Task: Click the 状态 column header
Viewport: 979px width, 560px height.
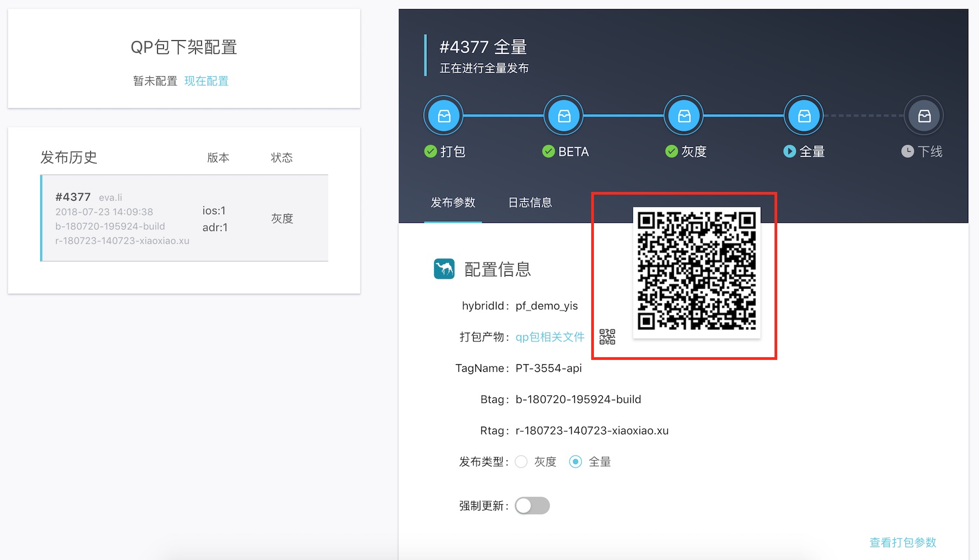Action: [282, 158]
